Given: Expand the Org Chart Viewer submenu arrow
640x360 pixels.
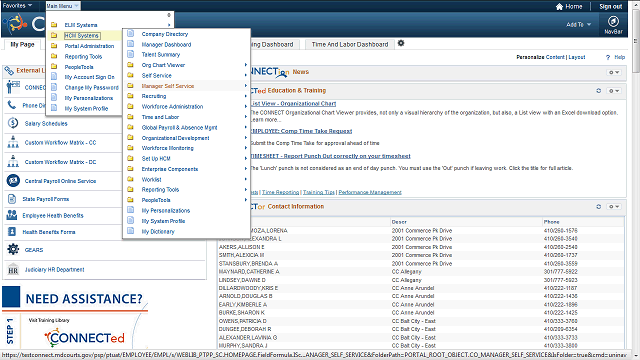Looking at the screenshot, I should [x=246, y=64].
